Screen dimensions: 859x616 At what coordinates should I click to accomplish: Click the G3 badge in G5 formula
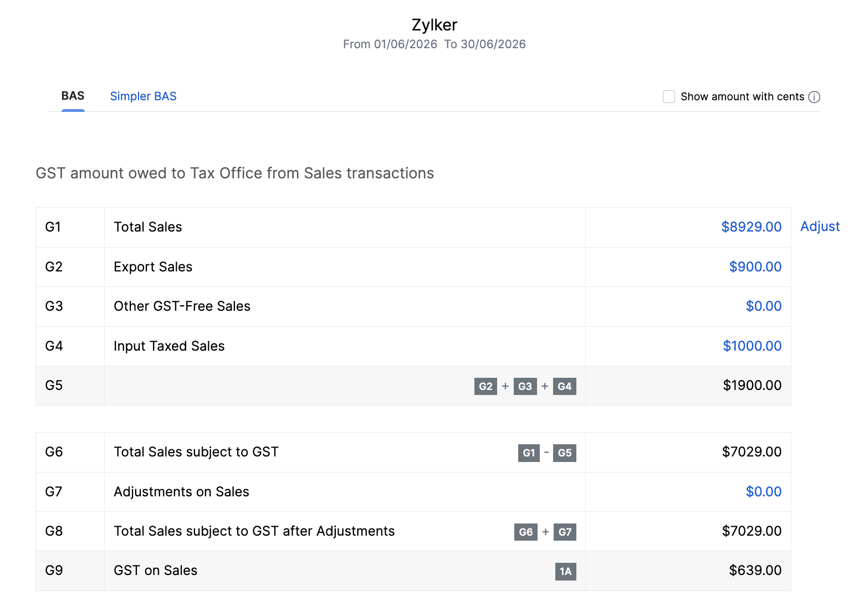[x=525, y=386]
